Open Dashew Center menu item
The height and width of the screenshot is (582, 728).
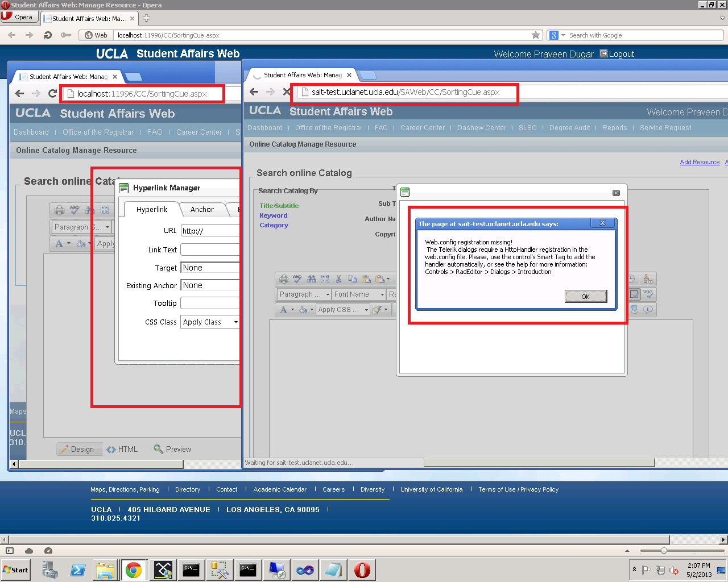point(482,128)
